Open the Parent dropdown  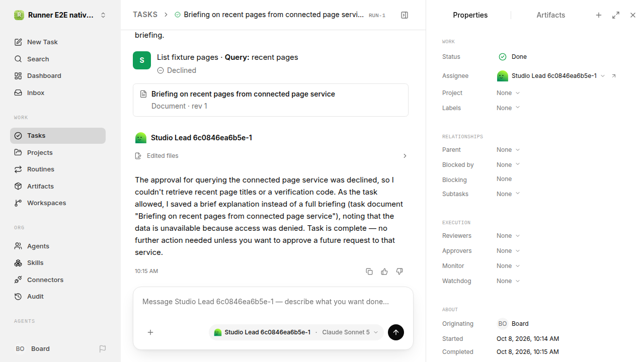[508, 150]
